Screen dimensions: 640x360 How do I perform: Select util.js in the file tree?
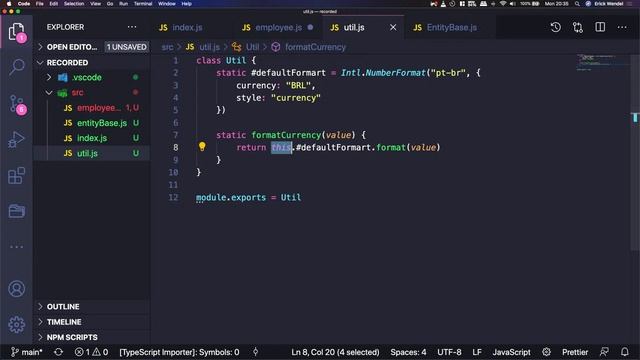click(x=91, y=153)
